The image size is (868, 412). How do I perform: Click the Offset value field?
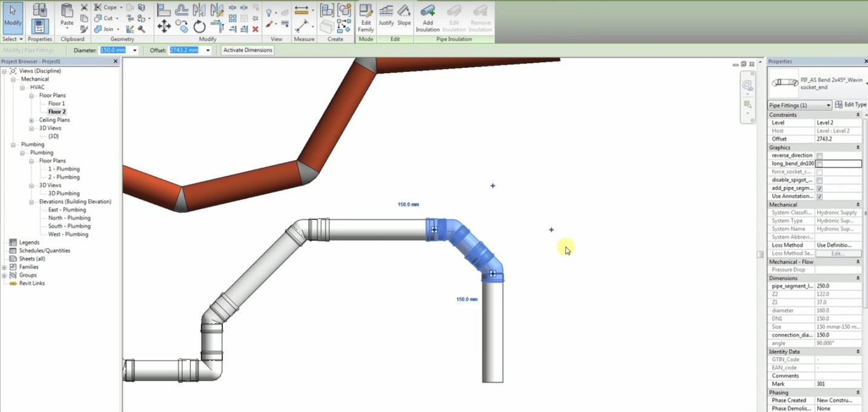click(183, 50)
